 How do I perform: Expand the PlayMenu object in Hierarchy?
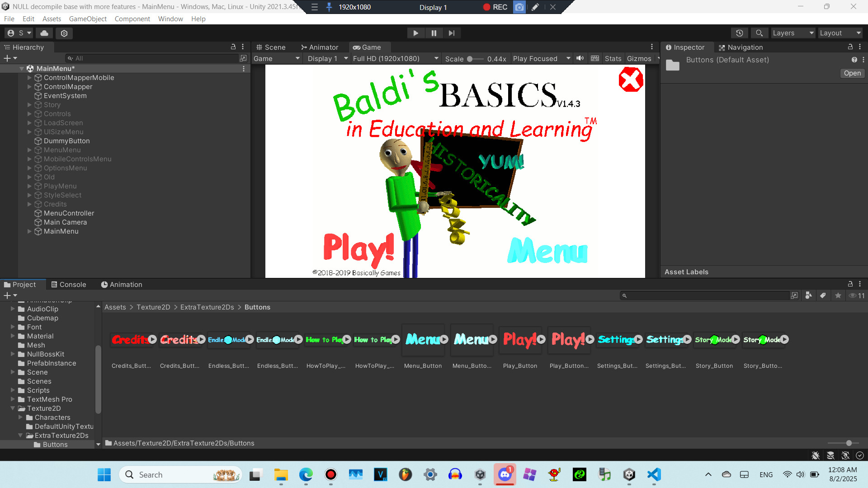pyautogui.click(x=29, y=186)
